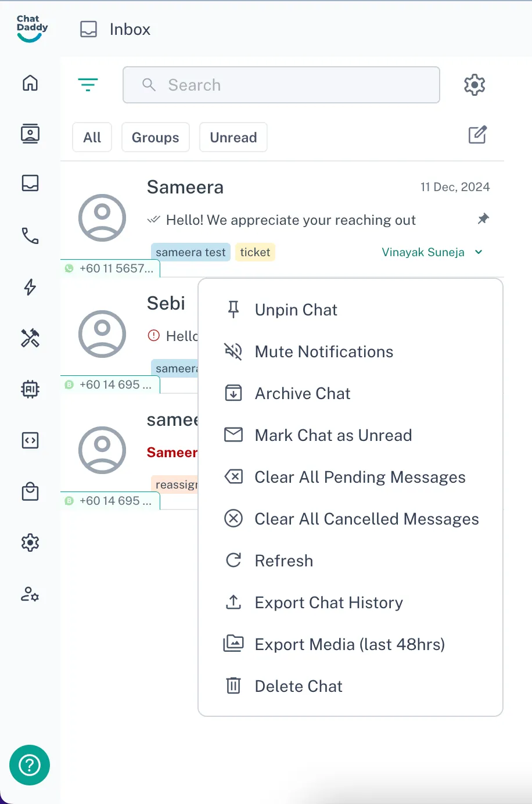This screenshot has height=804, width=532.
Task: Open the automation lightning bolt icon
Action: pyautogui.click(x=30, y=287)
